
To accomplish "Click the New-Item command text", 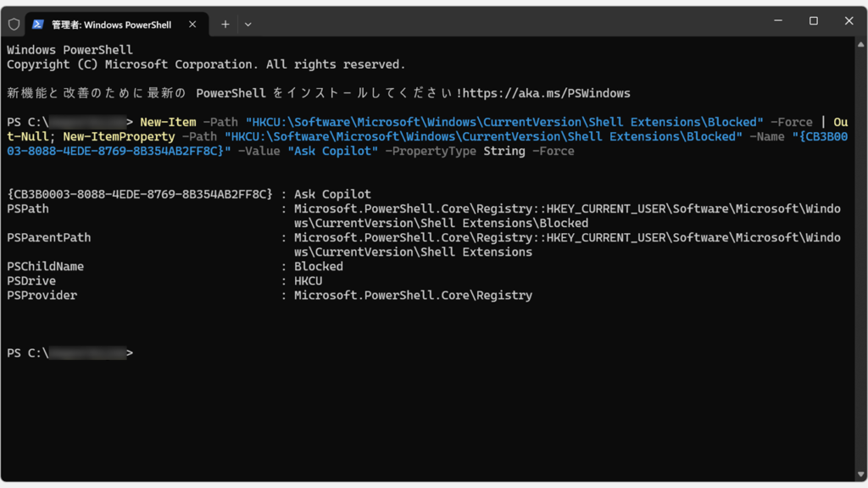I will click(x=166, y=122).
